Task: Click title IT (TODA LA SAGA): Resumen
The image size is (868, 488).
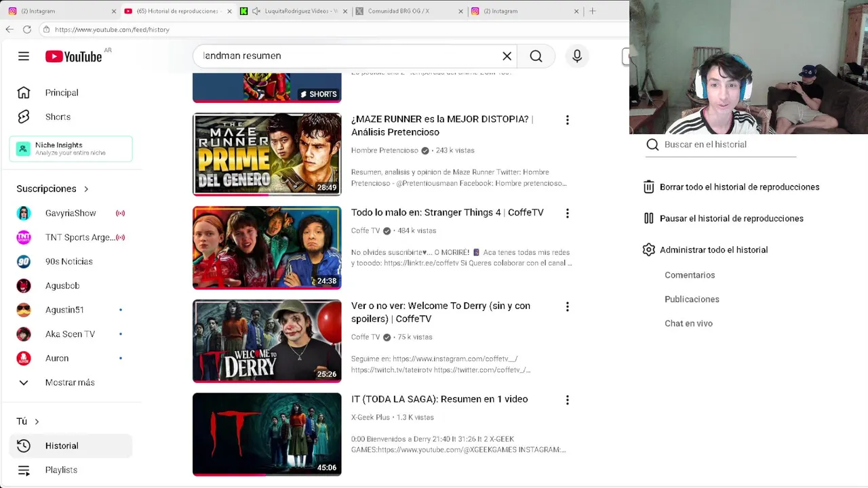Action: click(x=439, y=399)
